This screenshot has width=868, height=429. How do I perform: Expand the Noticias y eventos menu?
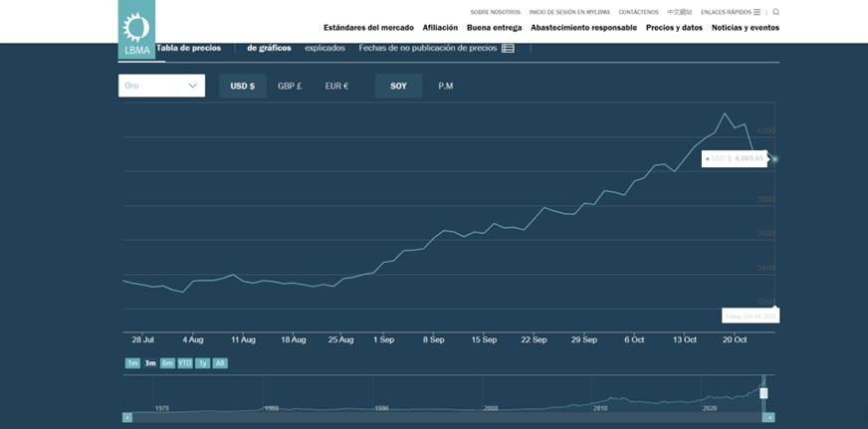(x=745, y=28)
